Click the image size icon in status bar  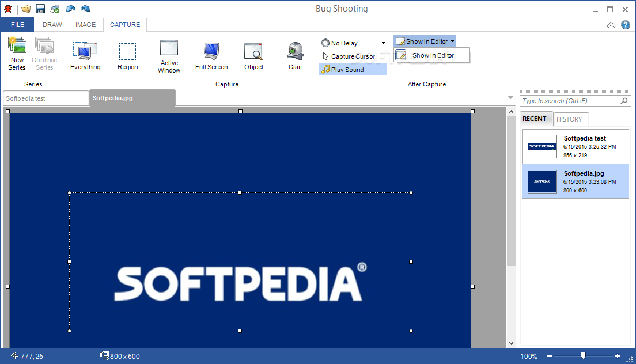(104, 355)
